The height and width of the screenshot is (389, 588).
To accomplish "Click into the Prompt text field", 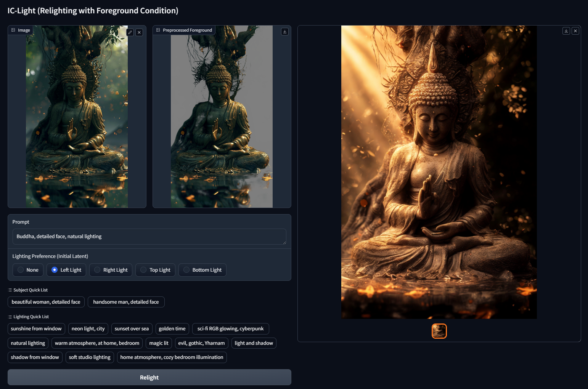I will point(149,236).
